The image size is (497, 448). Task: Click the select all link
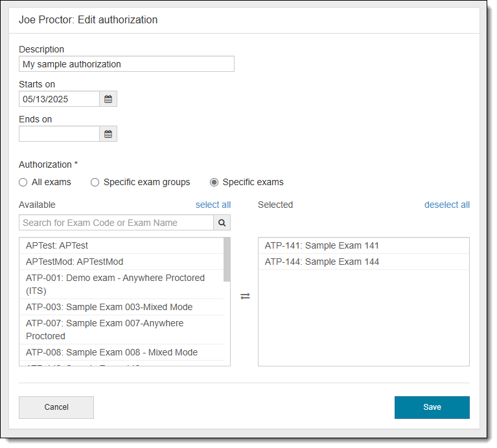point(213,205)
